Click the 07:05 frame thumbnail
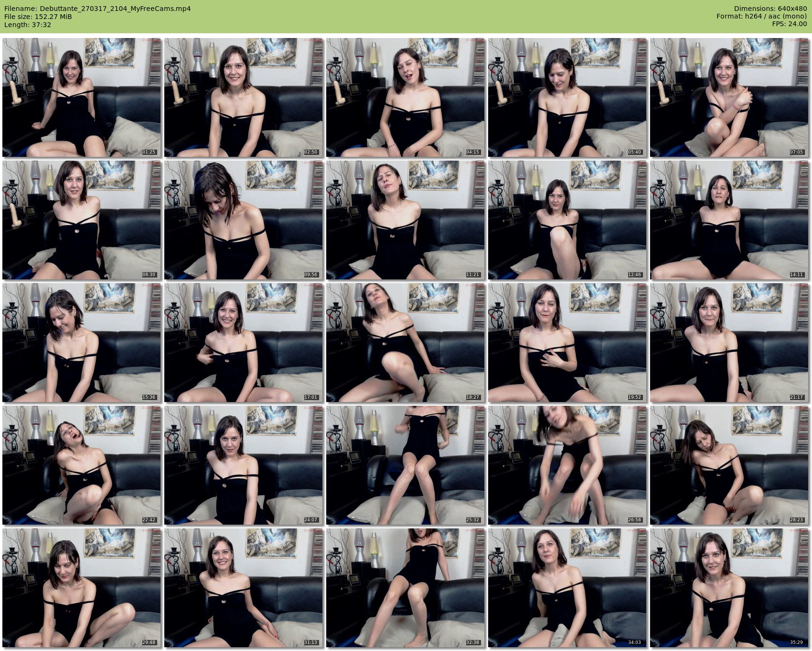812x651 pixels. click(729, 97)
